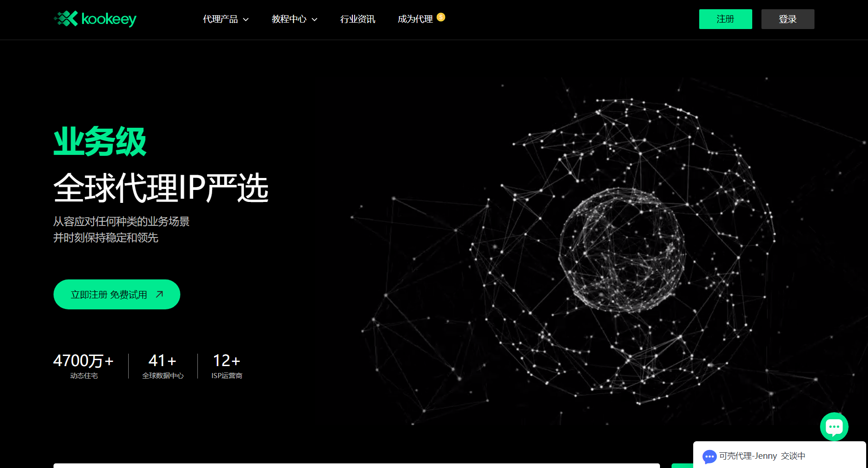Open the green floating chat bubble
The height and width of the screenshot is (468, 868).
(834, 427)
